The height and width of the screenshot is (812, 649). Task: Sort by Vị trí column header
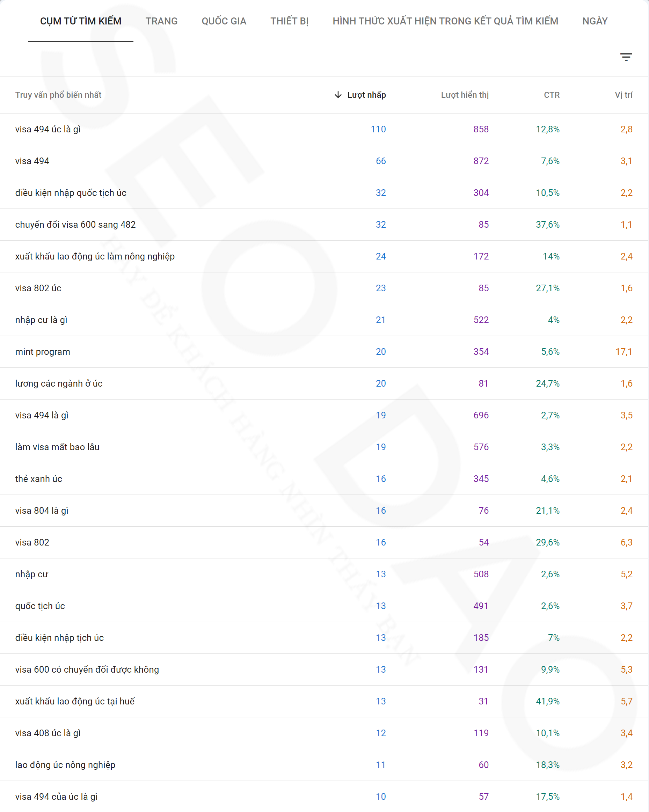click(623, 95)
